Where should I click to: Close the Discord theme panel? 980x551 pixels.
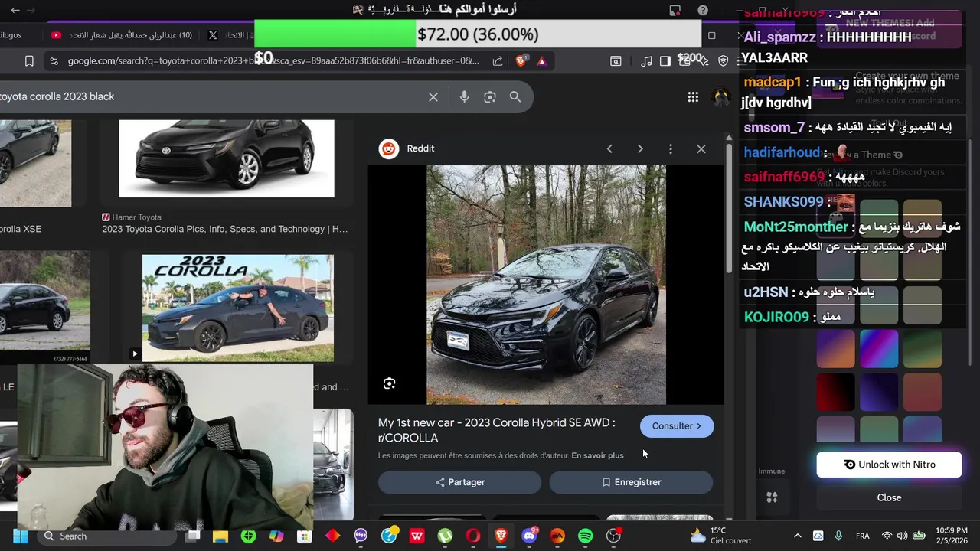889,497
